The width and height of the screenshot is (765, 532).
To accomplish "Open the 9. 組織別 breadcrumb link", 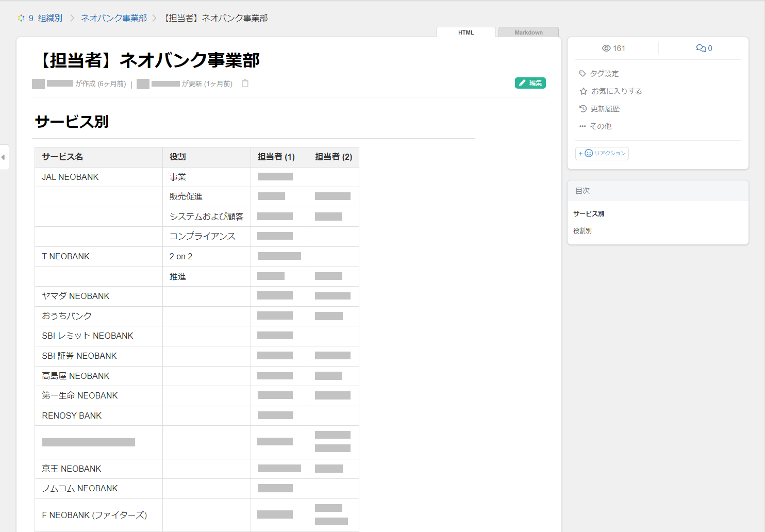I will (x=45, y=18).
